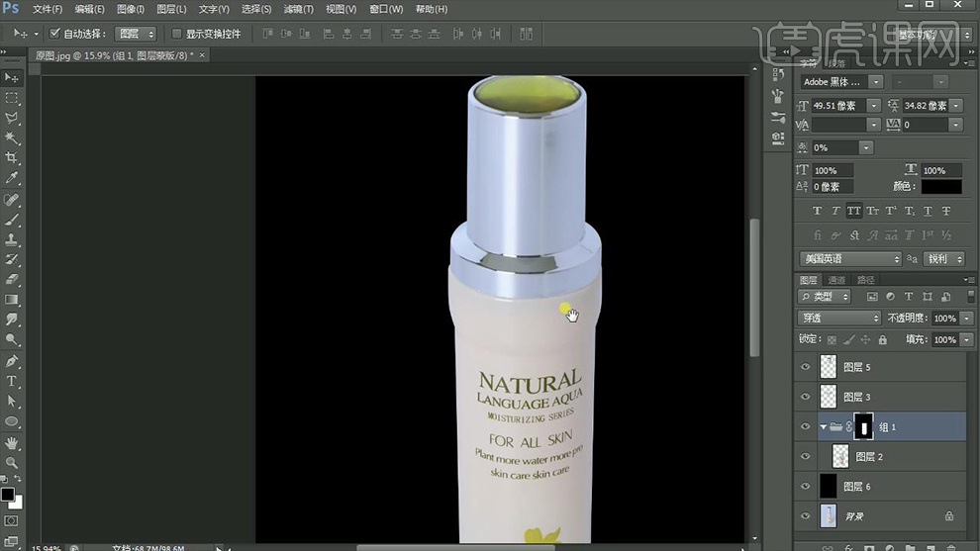Click the background color swatch
The height and width of the screenshot is (551, 980).
pyautogui.click(x=17, y=503)
